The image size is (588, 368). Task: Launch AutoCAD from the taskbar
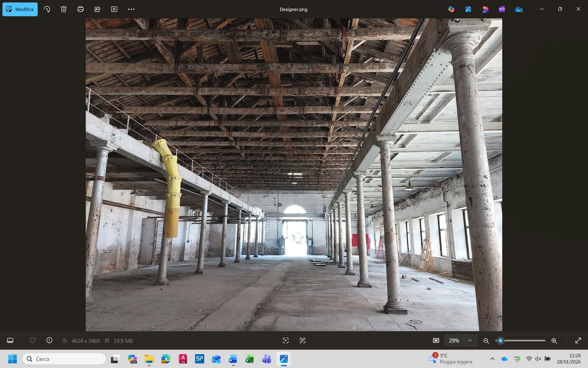click(x=183, y=359)
